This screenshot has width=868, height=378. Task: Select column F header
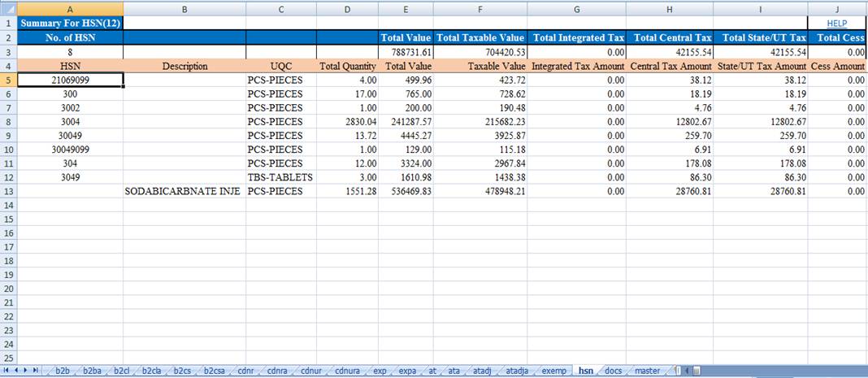click(x=480, y=9)
